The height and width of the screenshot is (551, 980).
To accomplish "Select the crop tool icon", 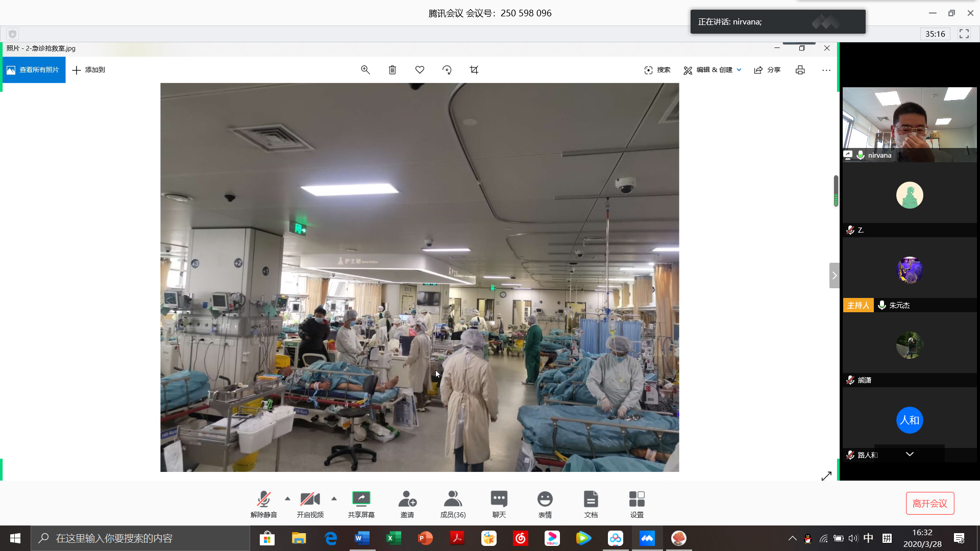I will (x=474, y=70).
